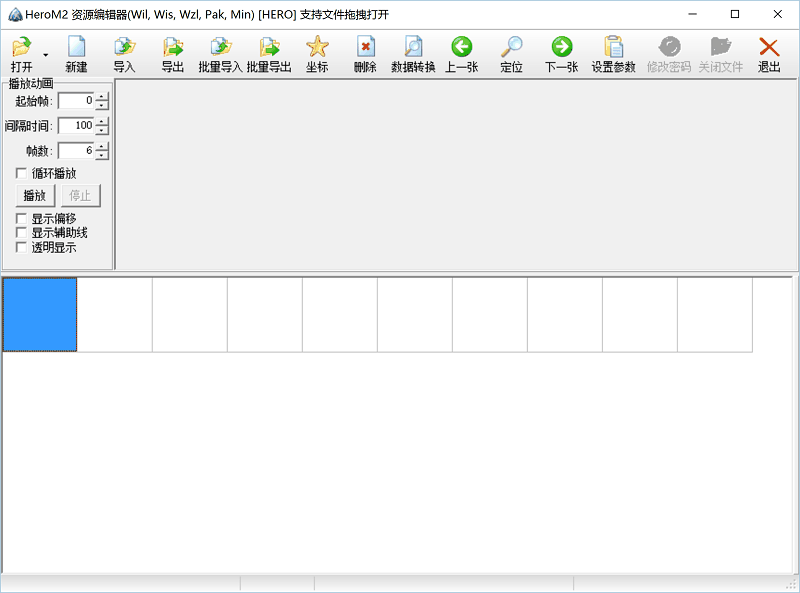Click the 导入 (Import) icon

coord(124,48)
